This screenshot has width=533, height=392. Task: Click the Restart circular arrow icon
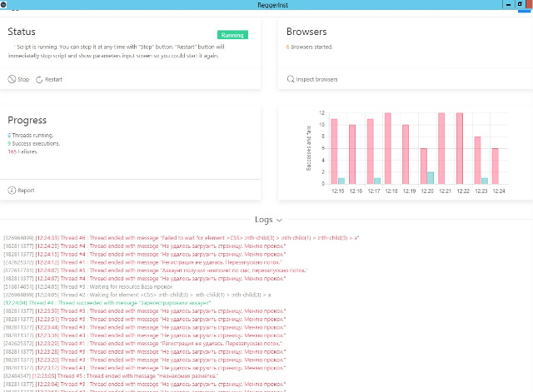pos(39,80)
